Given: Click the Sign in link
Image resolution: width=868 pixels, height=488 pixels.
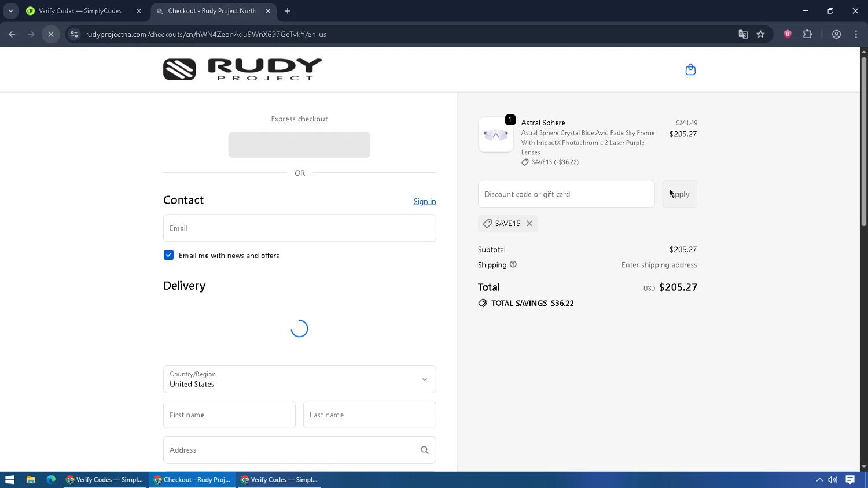Looking at the screenshot, I should [x=425, y=201].
